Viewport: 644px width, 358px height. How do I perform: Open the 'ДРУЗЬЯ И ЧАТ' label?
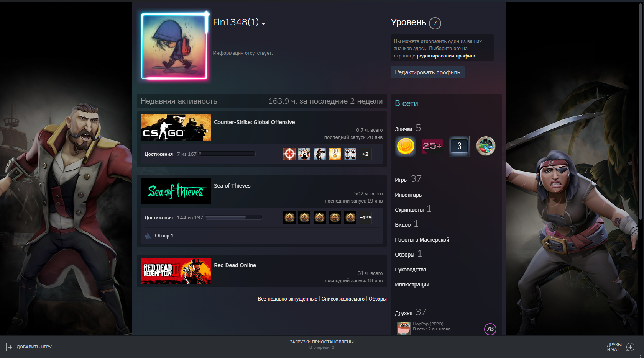[615, 347]
